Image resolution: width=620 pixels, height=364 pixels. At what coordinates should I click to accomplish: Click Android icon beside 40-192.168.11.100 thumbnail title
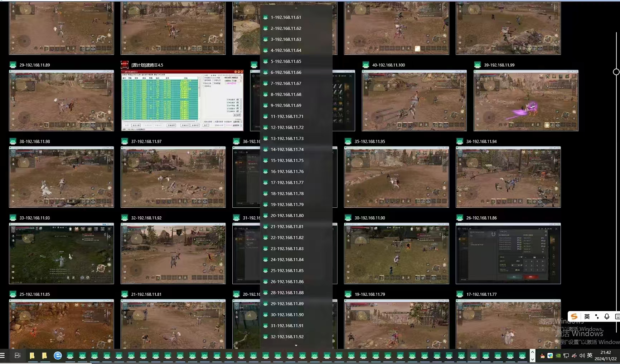tap(365, 65)
